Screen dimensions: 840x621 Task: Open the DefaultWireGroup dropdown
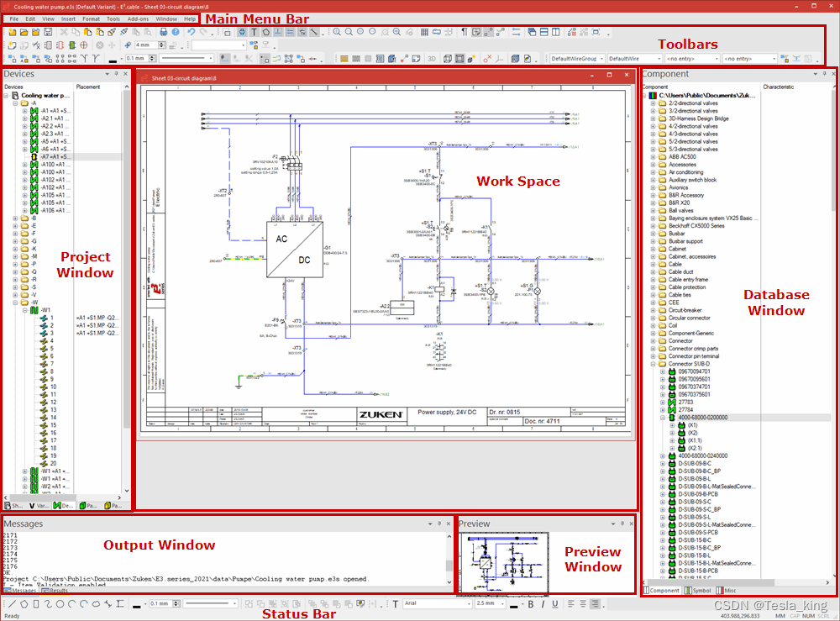pos(601,58)
